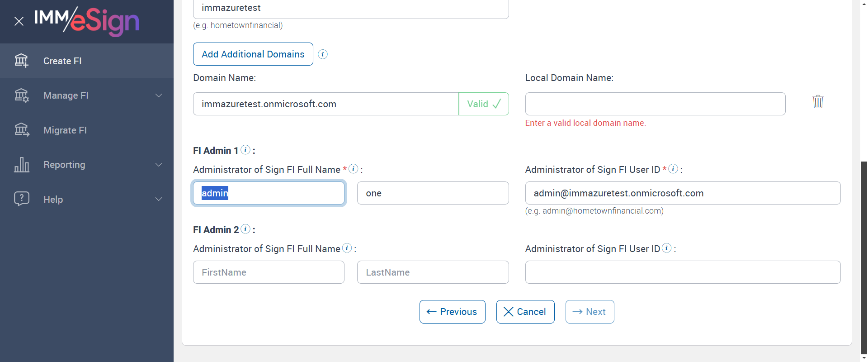Delete domain row with trash icon

click(x=818, y=101)
